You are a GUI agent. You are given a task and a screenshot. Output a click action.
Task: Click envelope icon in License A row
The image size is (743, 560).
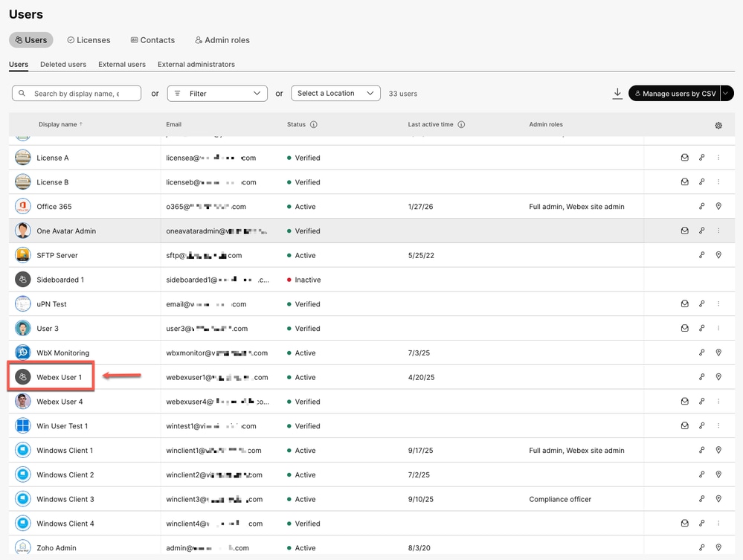pyautogui.click(x=684, y=158)
